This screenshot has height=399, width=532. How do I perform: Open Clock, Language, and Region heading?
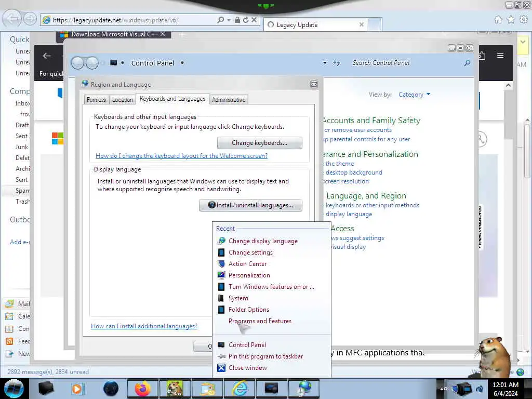(x=366, y=196)
